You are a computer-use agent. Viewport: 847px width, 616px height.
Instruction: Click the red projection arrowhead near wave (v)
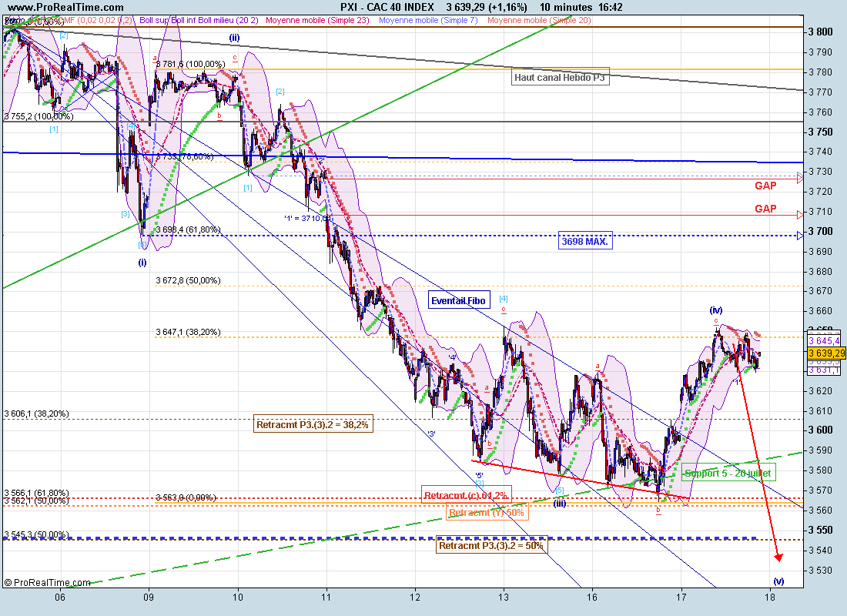[779, 556]
